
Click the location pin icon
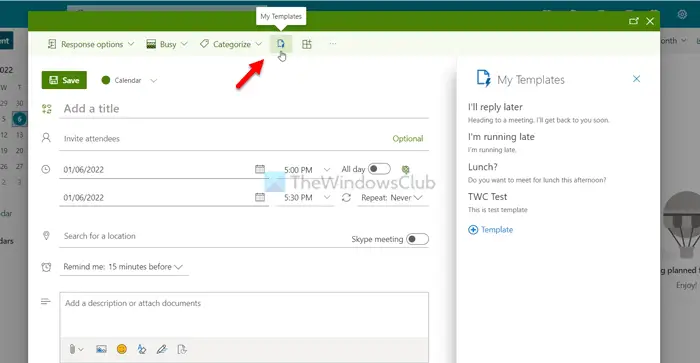coord(46,235)
